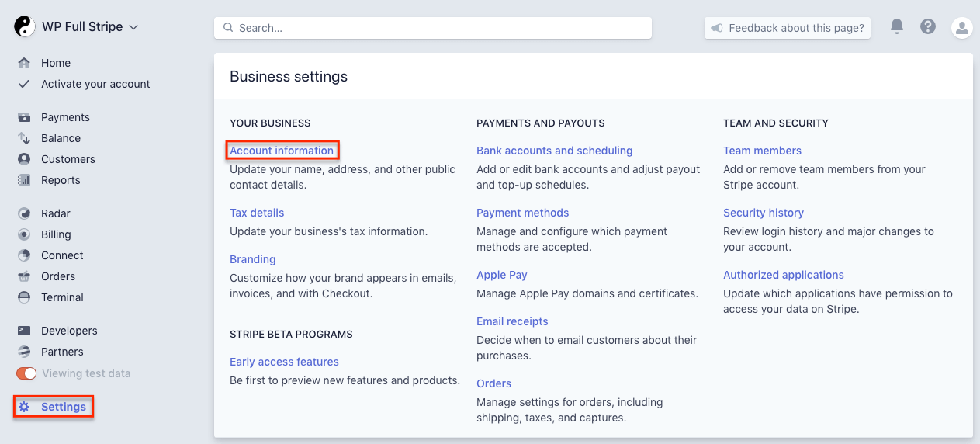Viewport: 980px width, 444px height.
Task: Click the Feedback about this page button
Action: point(788,28)
